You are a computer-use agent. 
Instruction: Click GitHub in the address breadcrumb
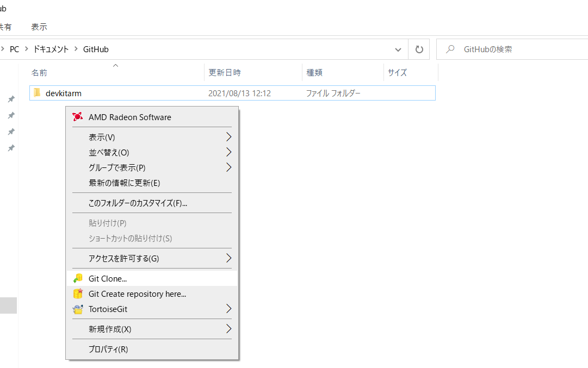tap(96, 49)
